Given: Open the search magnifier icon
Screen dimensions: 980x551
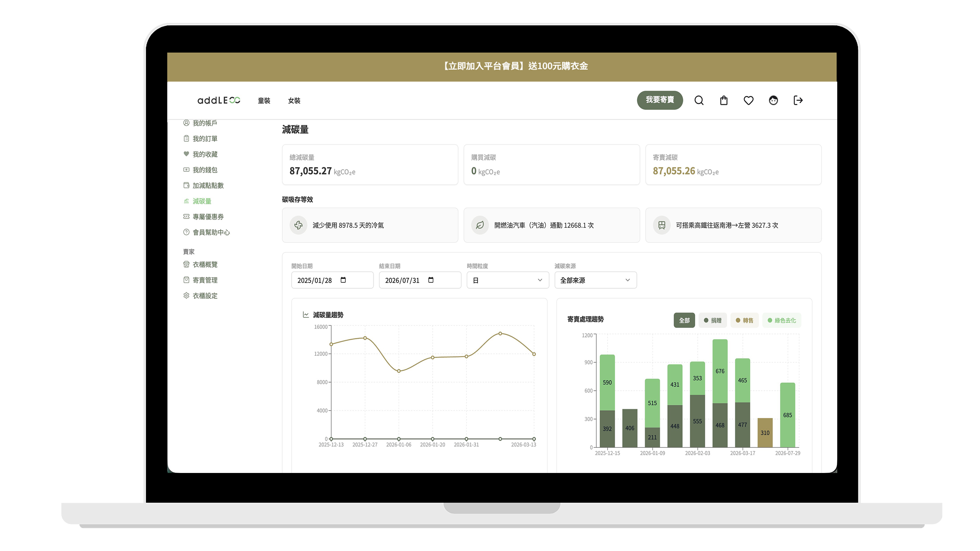Looking at the screenshot, I should [699, 101].
